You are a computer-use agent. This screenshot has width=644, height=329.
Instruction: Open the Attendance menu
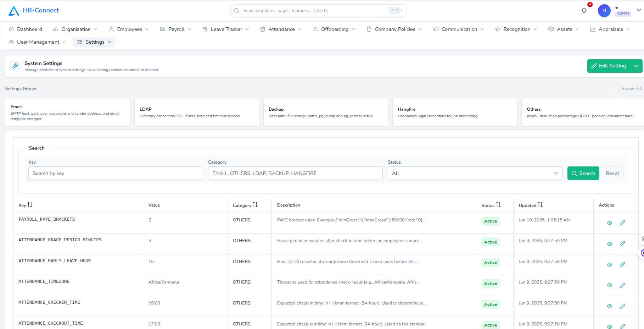point(280,29)
